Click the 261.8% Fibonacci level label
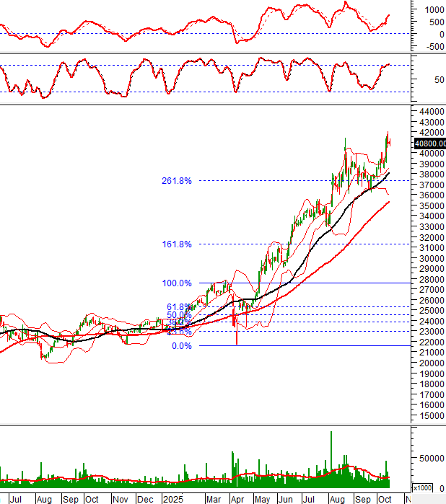Screen dimensions: 446x504 coord(177,181)
